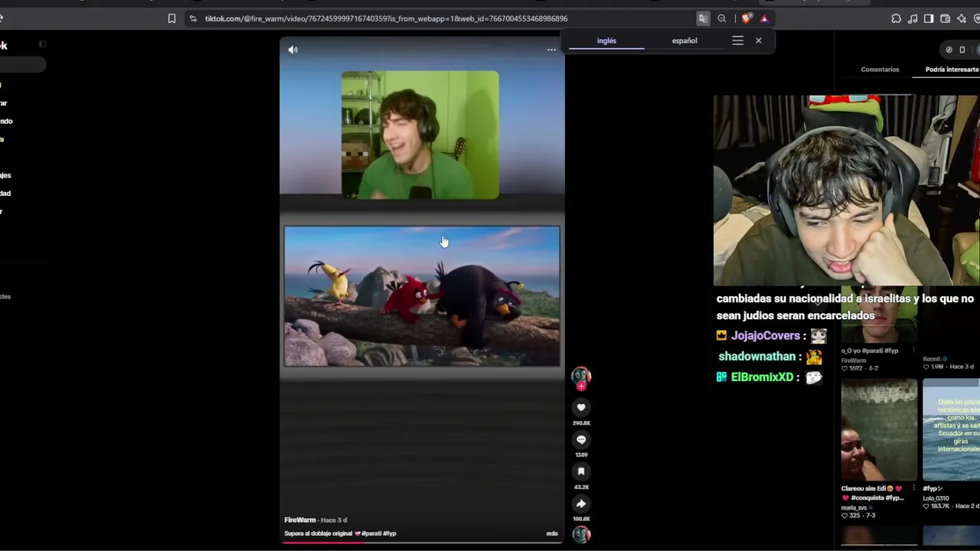Open the options dots beside 'Clareou sim Edi'
980x551 pixels.
pos(913,488)
